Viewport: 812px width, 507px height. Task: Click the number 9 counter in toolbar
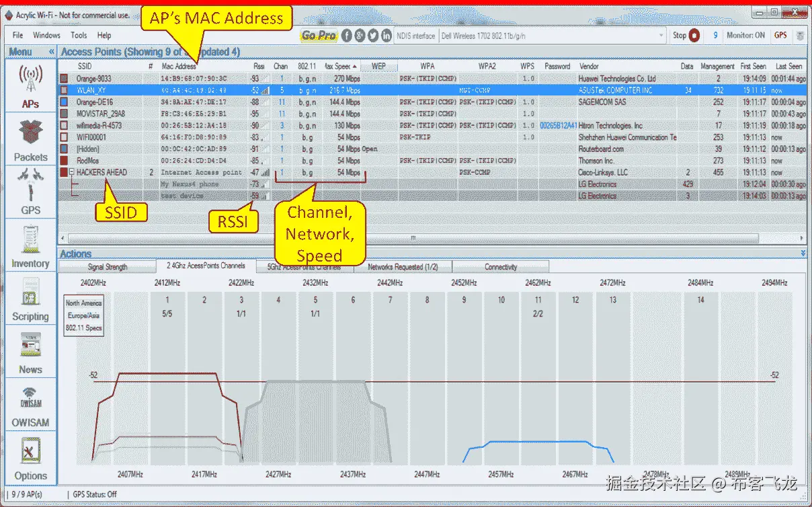click(715, 36)
